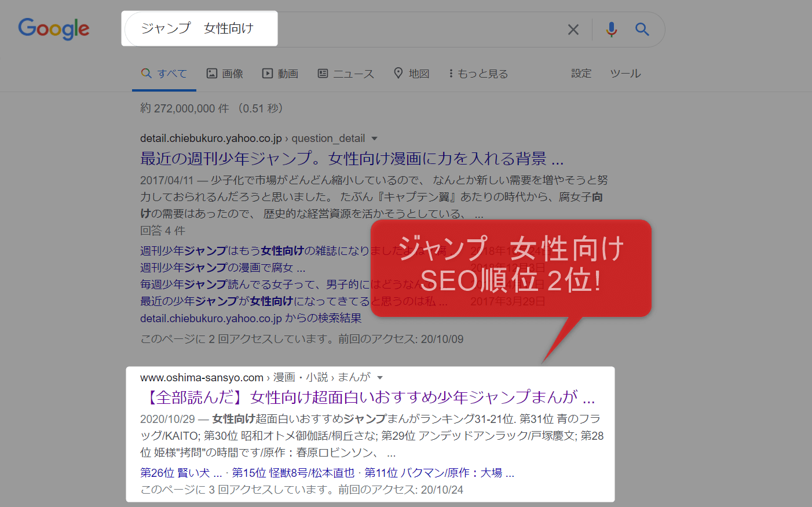Click date 2017年3月29日 in sublinks
This screenshot has width=812, height=507.
(x=507, y=301)
